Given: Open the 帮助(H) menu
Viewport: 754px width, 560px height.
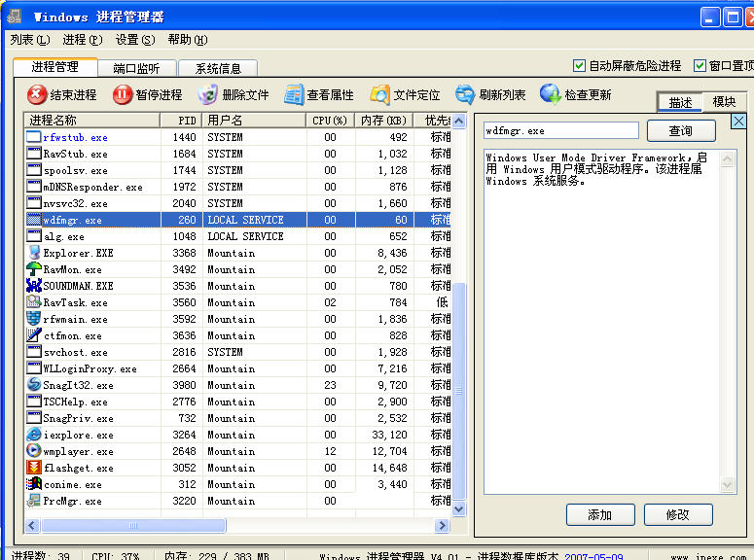Looking at the screenshot, I should (188, 40).
